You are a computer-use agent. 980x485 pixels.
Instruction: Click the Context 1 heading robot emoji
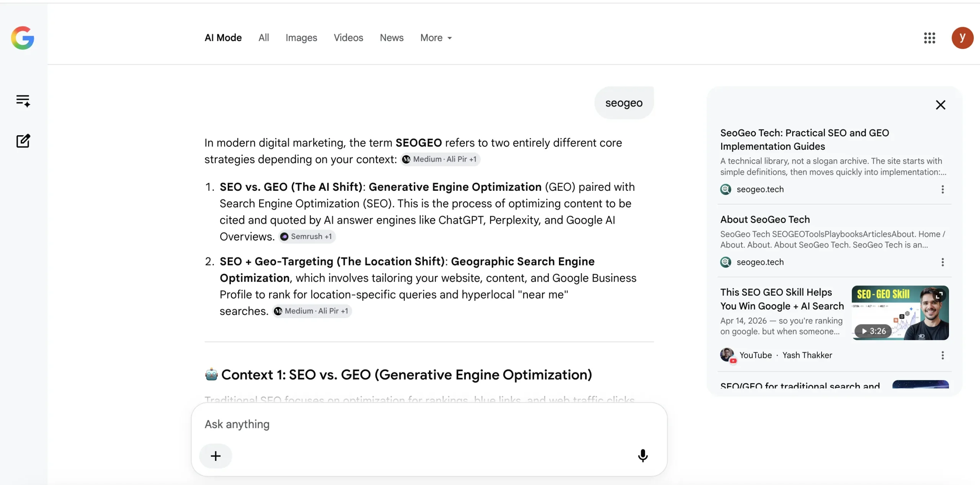pyautogui.click(x=211, y=374)
